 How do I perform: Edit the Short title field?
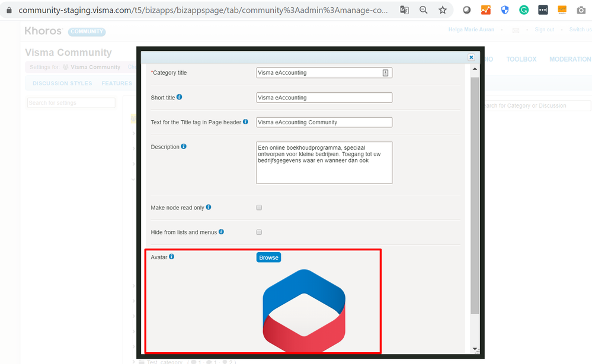coord(324,98)
